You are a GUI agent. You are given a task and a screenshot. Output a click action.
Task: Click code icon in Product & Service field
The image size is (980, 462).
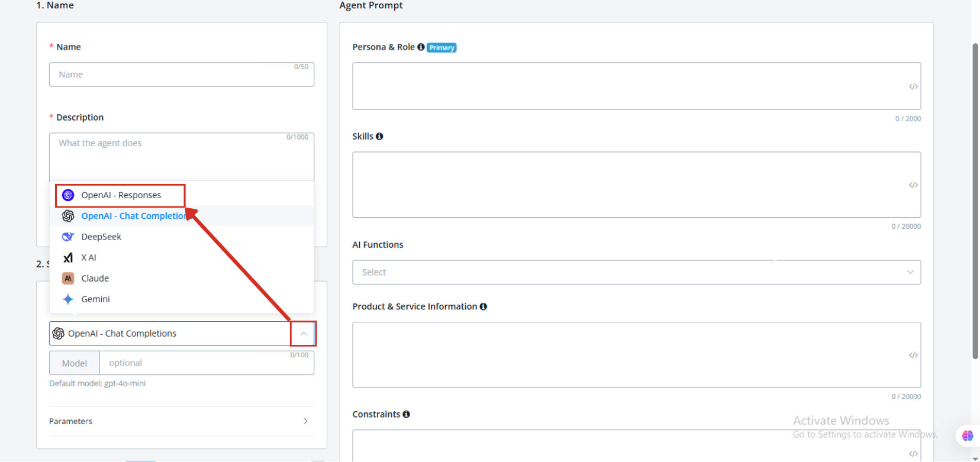(913, 356)
